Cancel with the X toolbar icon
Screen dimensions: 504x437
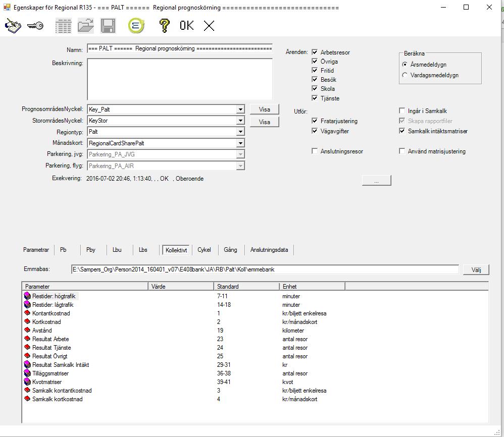point(209,26)
